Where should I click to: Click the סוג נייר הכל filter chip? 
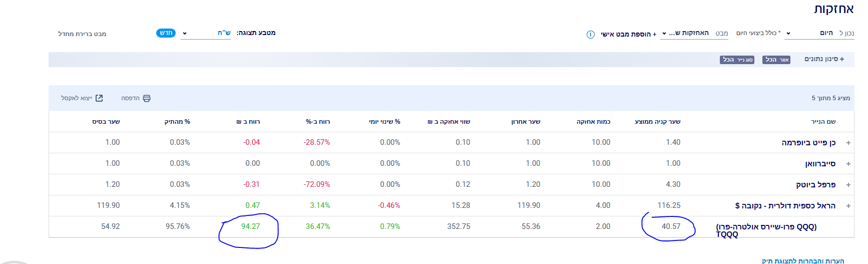(737, 60)
